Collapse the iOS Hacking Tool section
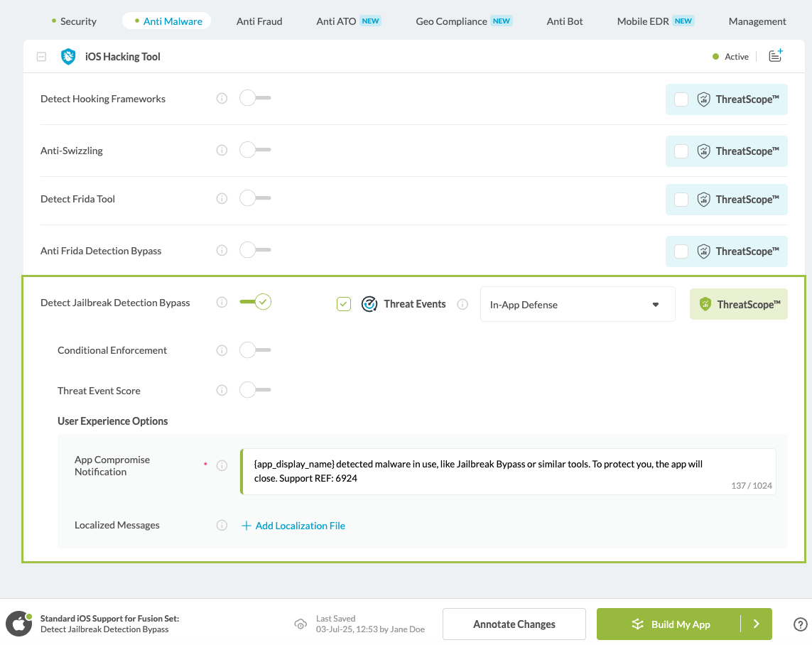 click(41, 57)
